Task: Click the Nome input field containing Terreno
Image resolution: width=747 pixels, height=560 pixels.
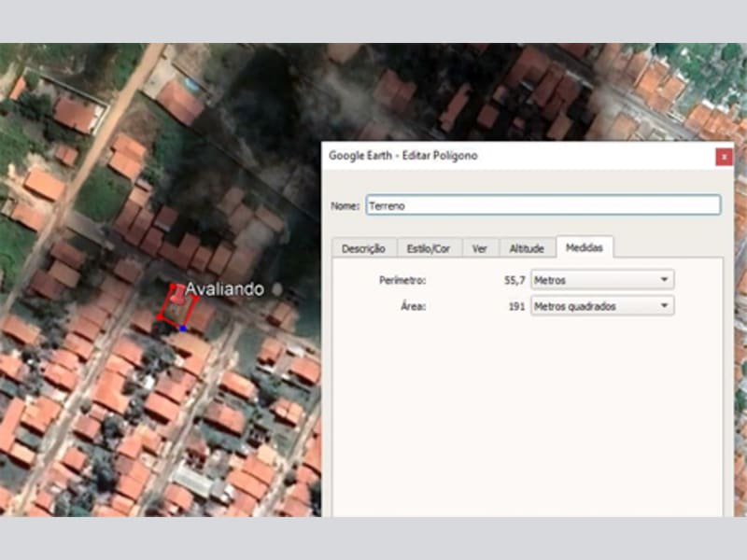Action: click(543, 205)
